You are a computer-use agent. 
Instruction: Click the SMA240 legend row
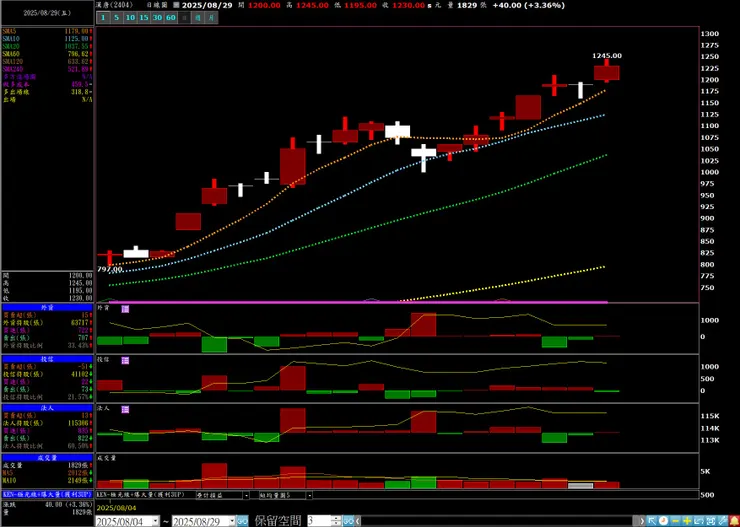[47, 69]
